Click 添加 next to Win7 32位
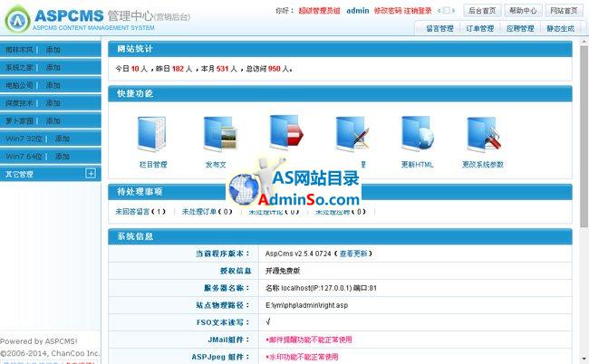Screen dimensions: 589x364 [62, 139]
